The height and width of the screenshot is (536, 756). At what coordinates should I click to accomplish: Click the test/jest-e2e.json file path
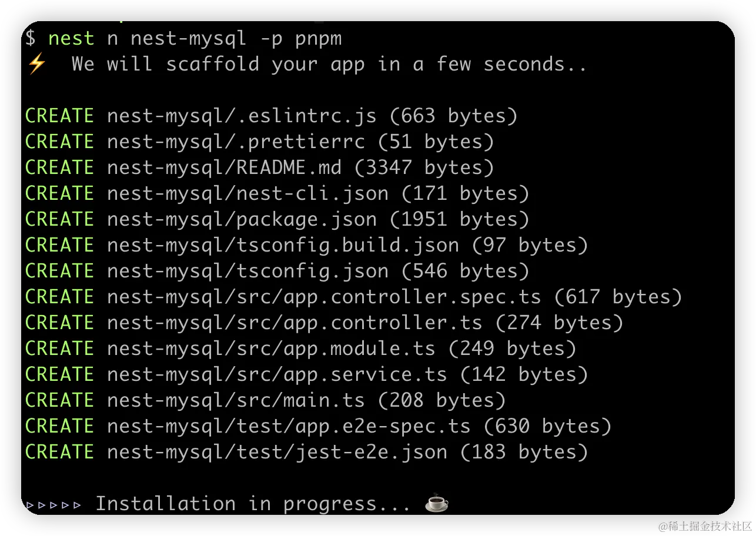pos(277,452)
